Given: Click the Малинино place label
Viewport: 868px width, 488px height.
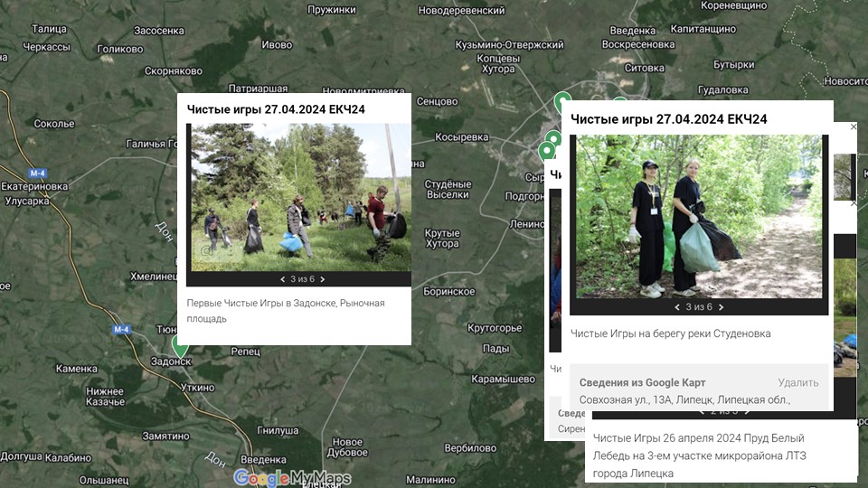Looking at the screenshot, I should tap(430, 480).
